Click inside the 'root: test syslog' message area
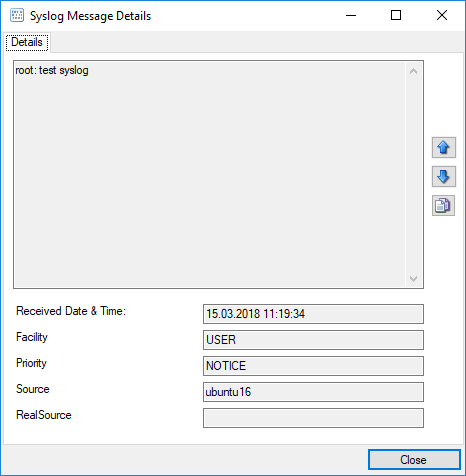The width and height of the screenshot is (466, 476). click(210, 174)
